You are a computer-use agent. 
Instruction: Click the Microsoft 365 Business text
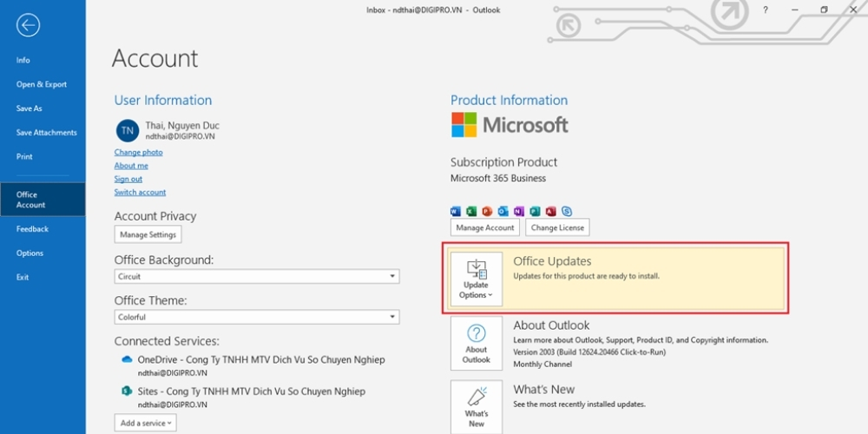pyautogui.click(x=498, y=178)
